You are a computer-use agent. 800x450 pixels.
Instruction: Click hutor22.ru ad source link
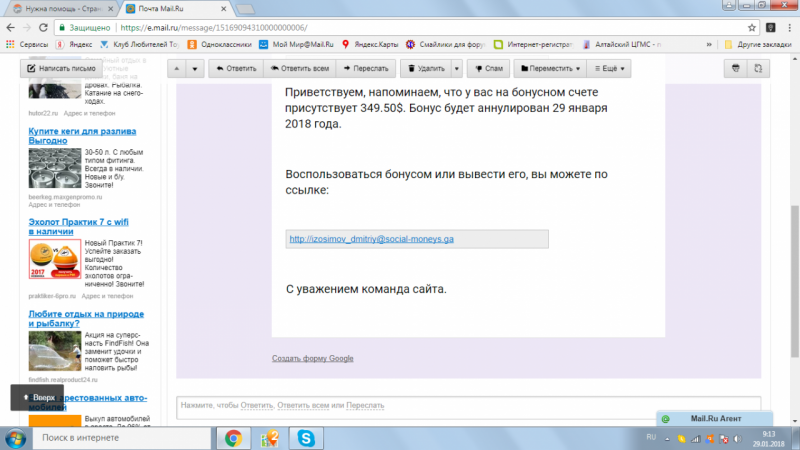pyautogui.click(x=43, y=113)
